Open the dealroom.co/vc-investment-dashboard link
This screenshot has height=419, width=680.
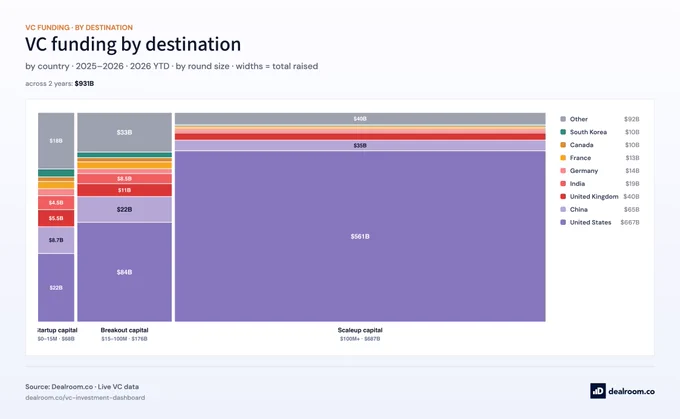[85, 397]
